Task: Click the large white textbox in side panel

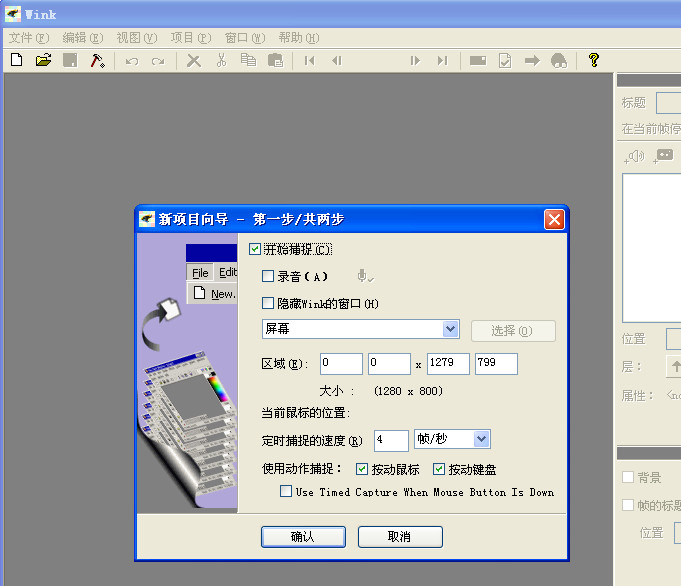Action: coord(651,248)
